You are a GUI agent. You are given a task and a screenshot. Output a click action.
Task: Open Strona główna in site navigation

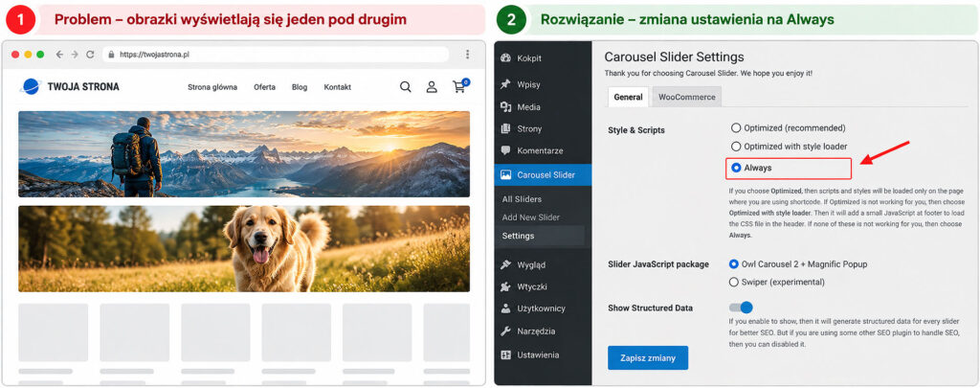[x=212, y=87]
